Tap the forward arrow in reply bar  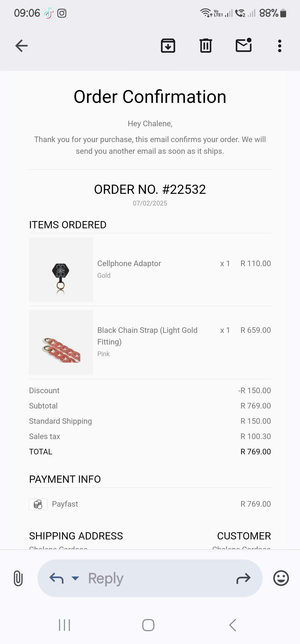(x=243, y=579)
